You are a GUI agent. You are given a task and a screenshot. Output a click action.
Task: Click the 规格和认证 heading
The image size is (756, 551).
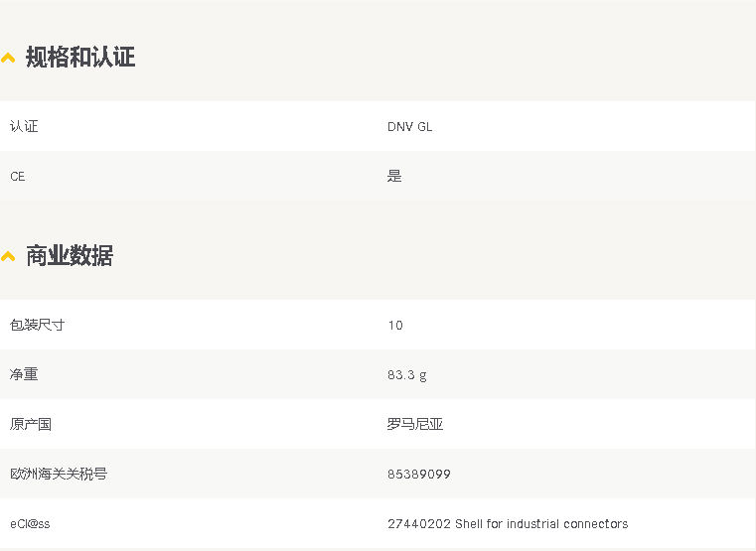pyautogui.click(x=80, y=57)
